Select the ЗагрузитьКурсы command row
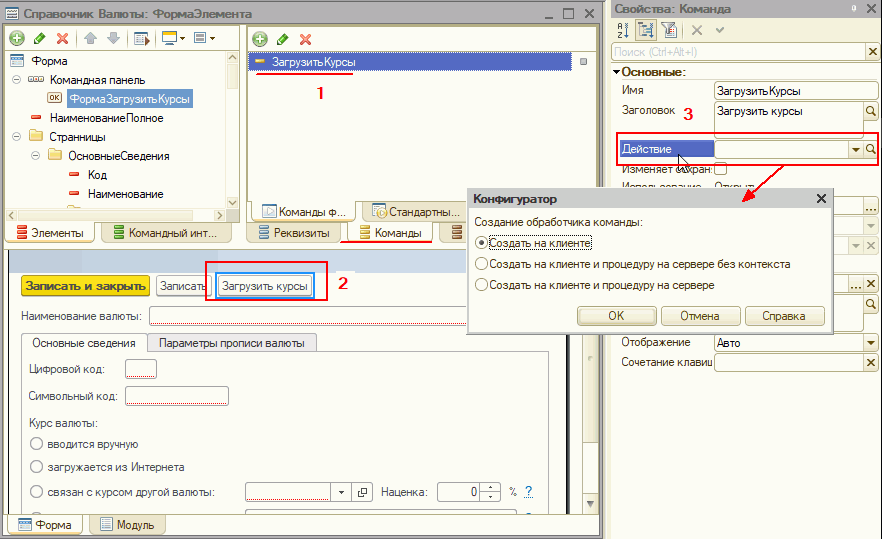The width and height of the screenshot is (882, 539). click(x=410, y=61)
